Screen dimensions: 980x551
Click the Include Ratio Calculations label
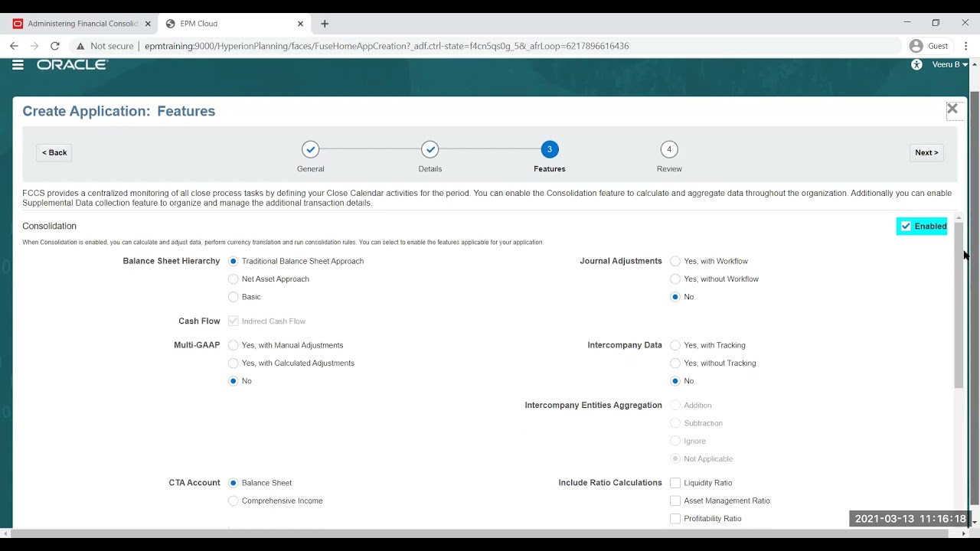[x=610, y=483]
